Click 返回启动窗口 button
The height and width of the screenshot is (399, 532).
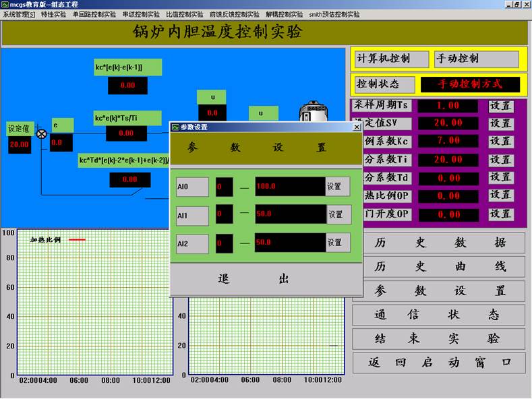438,363
